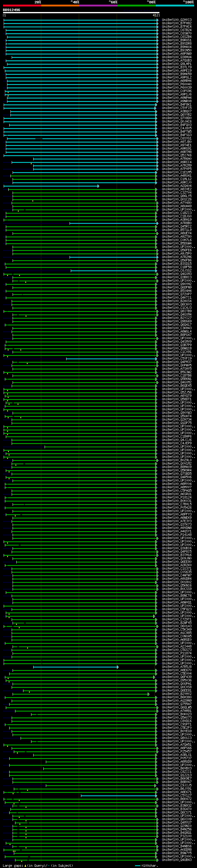Image resolution: width=197 pixels, height=868 pixels.
Task: Select label UniRef100_C3KH43
Action: pyautogui.click(x=177, y=328)
